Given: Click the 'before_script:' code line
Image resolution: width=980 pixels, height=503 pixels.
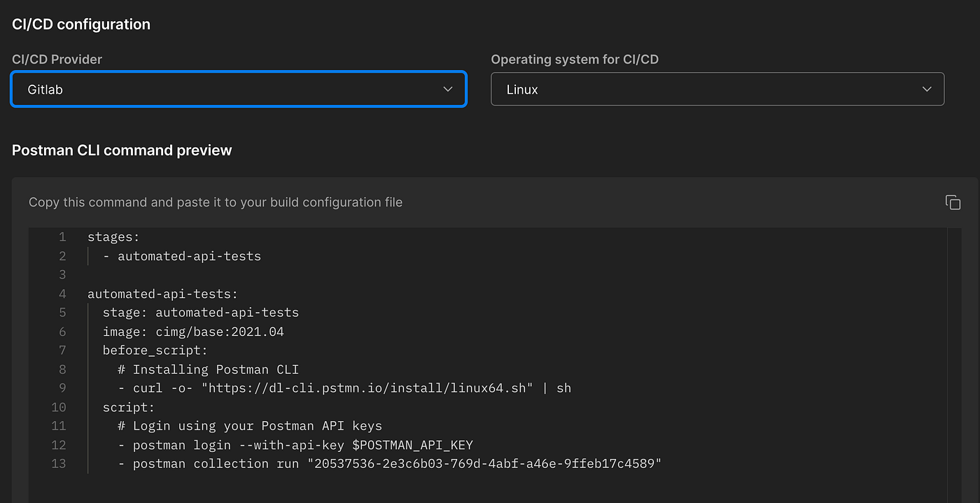Looking at the screenshot, I should 155,350.
